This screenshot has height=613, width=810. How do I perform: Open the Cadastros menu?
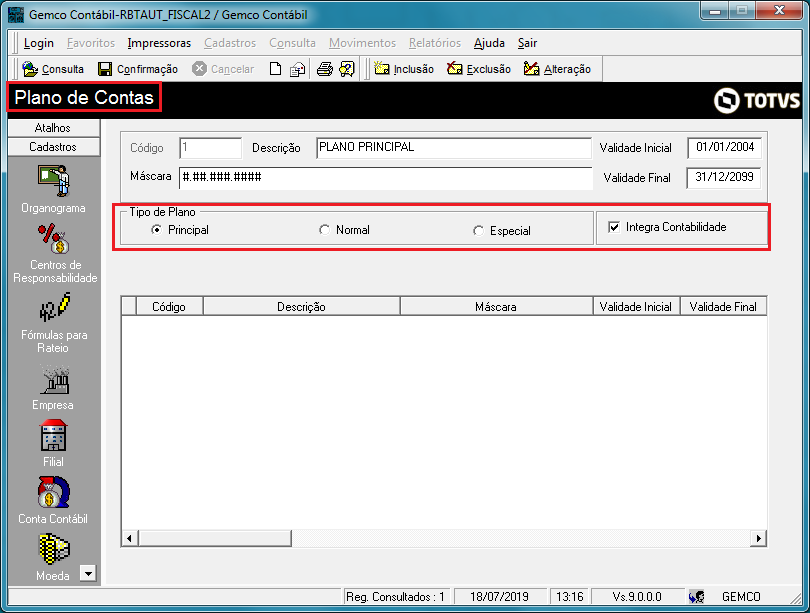230,43
